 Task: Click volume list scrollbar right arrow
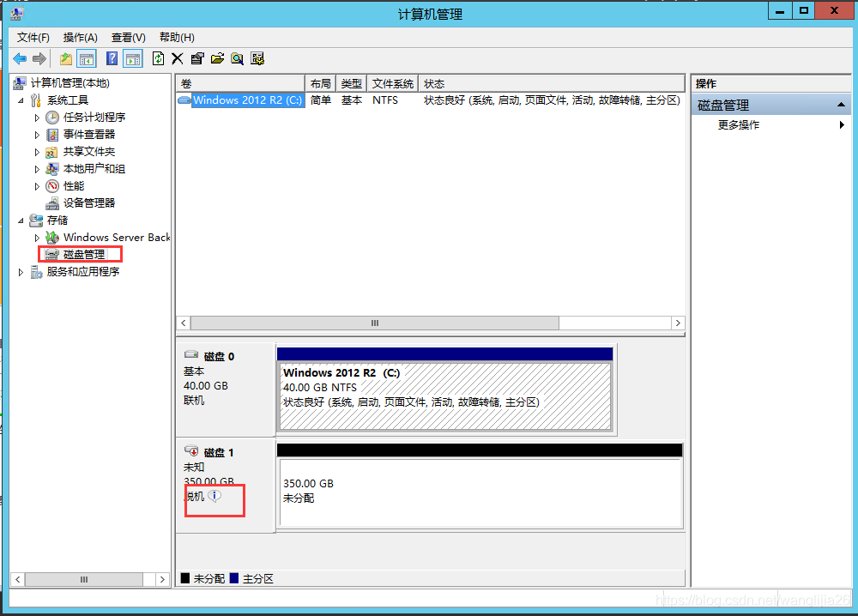678,323
